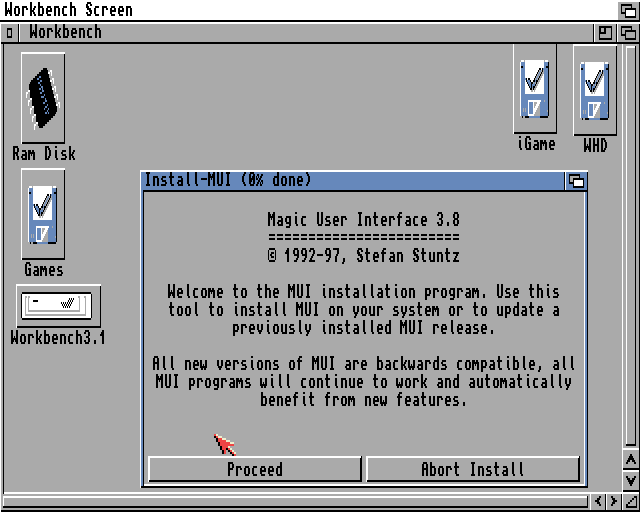640x512 pixels.
Task: Close the Workbench window via its close gadget
Action: tap(9, 32)
